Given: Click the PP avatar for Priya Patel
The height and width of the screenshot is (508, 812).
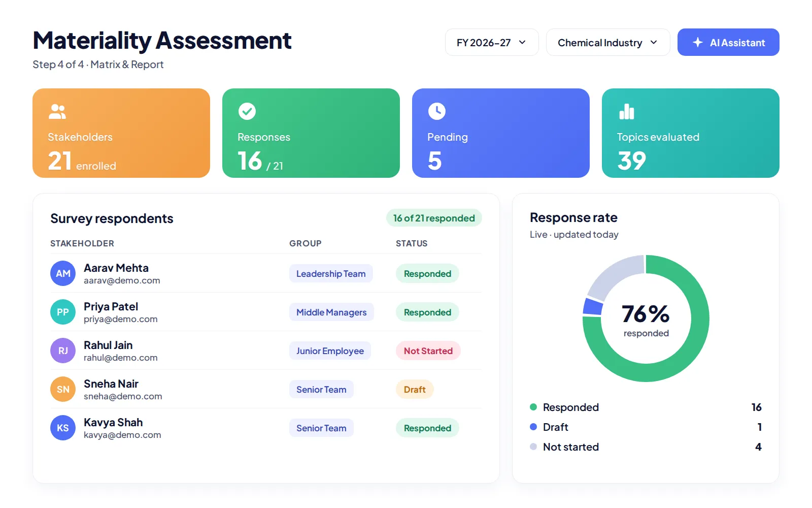Looking at the screenshot, I should click(63, 312).
